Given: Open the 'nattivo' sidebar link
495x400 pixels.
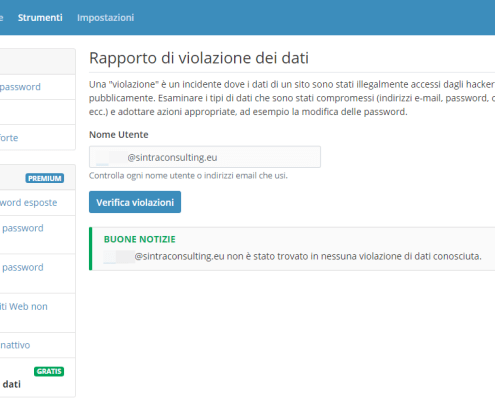Looking at the screenshot, I should coord(15,345).
